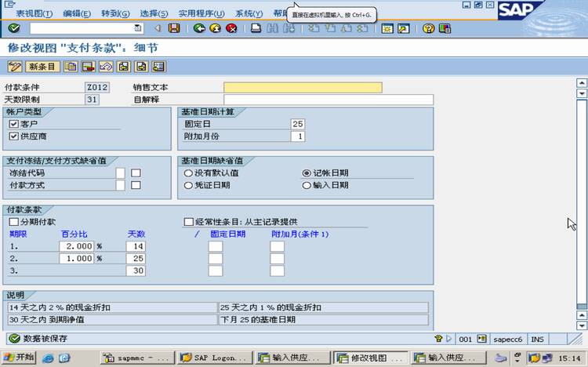
Task: Open the 编辑(E) menu
Action: coord(77,13)
